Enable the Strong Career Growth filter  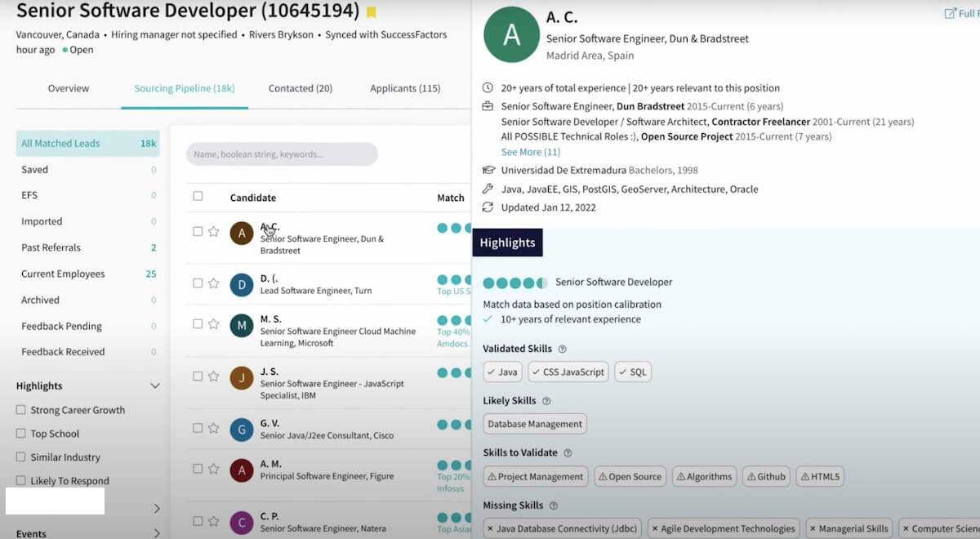click(x=21, y=410)
